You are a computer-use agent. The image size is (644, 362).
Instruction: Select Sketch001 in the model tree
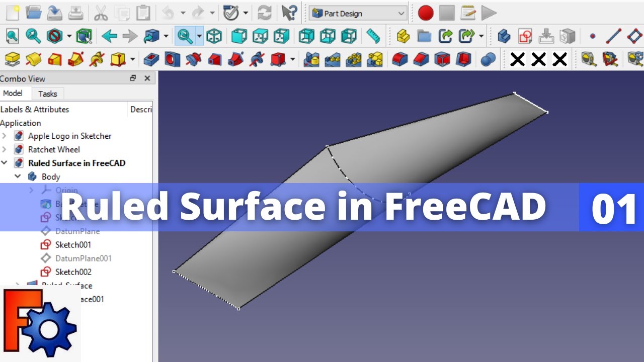[x=73, y=245]
